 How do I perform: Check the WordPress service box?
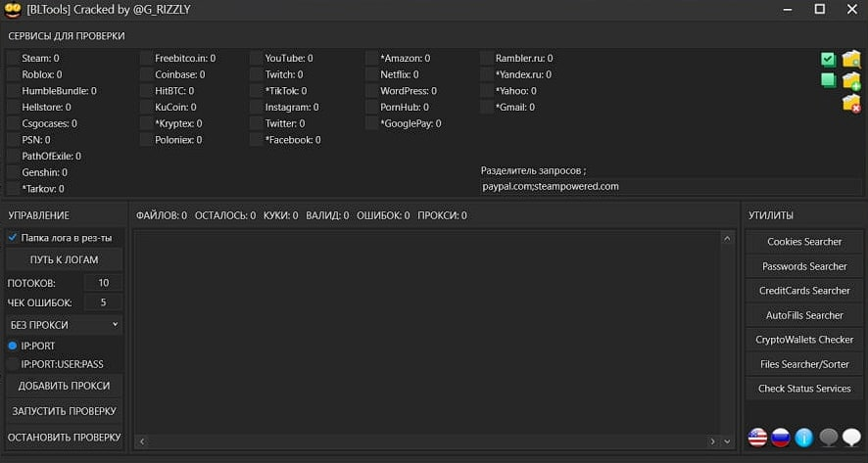[371, 91]
